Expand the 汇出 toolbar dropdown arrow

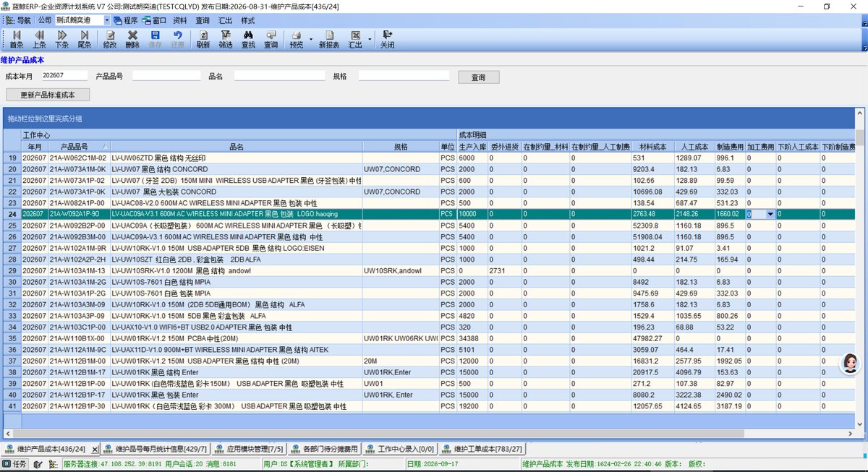(x=370, y=39)
